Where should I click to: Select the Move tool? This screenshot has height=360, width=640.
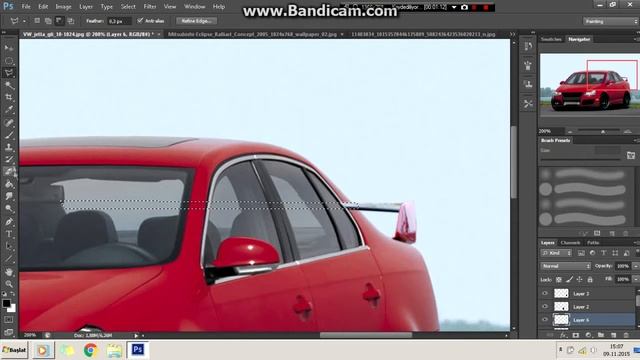(x=9, y=48)
